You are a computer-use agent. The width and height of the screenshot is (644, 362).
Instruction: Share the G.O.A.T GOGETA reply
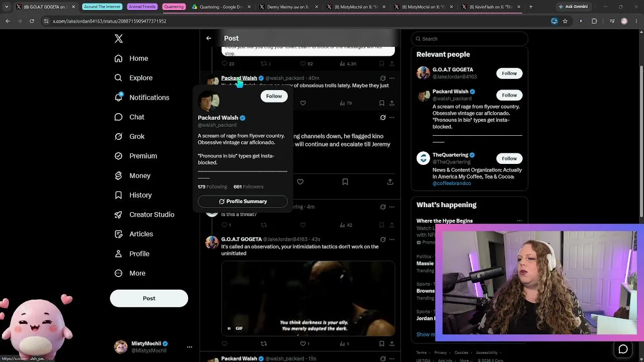pos(392,344)
